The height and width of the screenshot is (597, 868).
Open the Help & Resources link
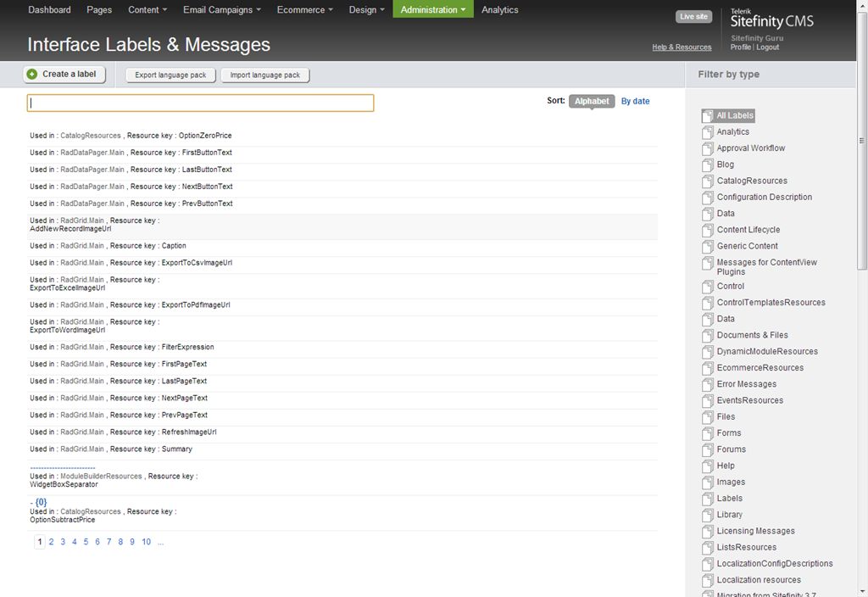[682, 47]
